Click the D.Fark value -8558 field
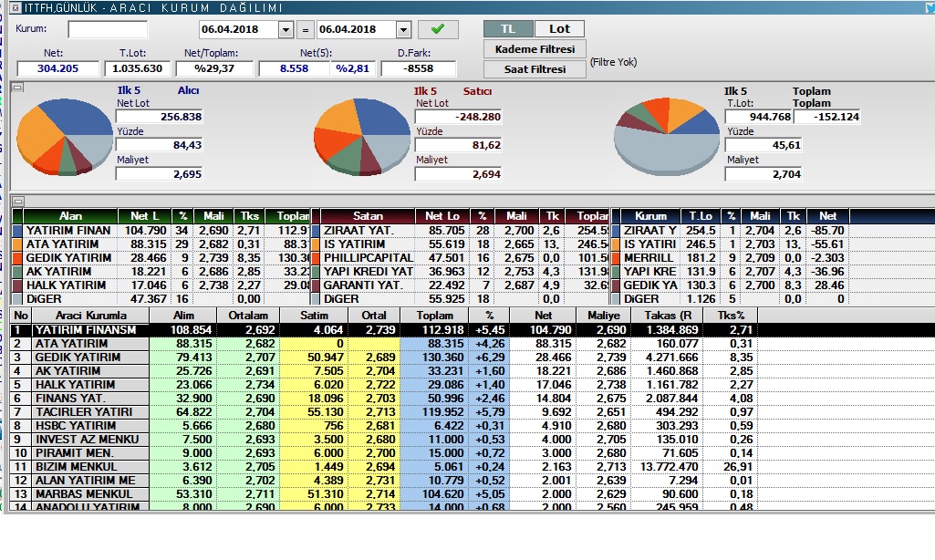 click(x=418, y=68)
